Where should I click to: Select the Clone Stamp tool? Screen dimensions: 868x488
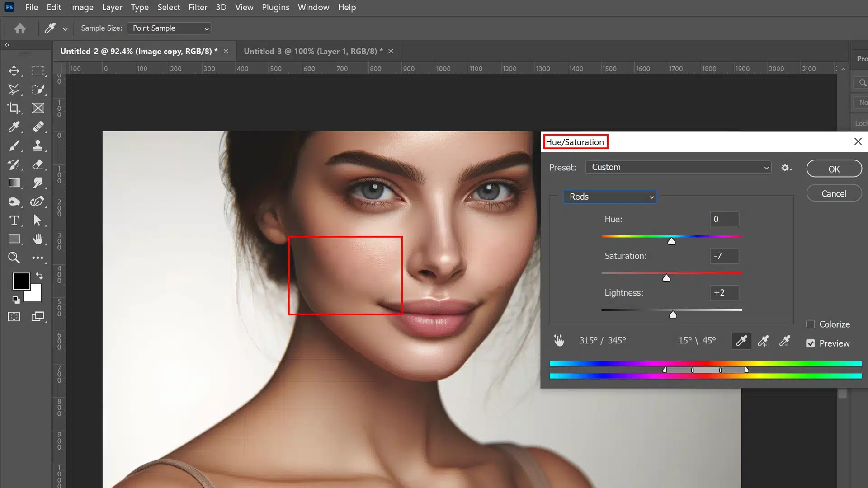pos(38,145)
